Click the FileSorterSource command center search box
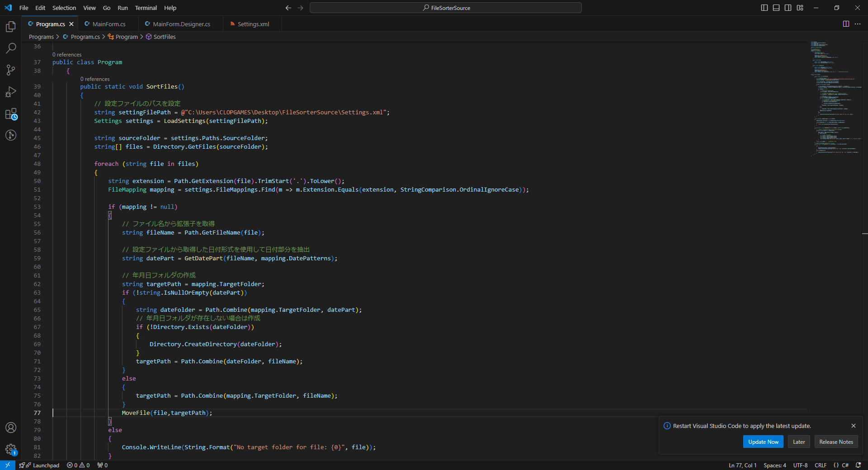This screenshot has height=470, width=868. point(446,8)
